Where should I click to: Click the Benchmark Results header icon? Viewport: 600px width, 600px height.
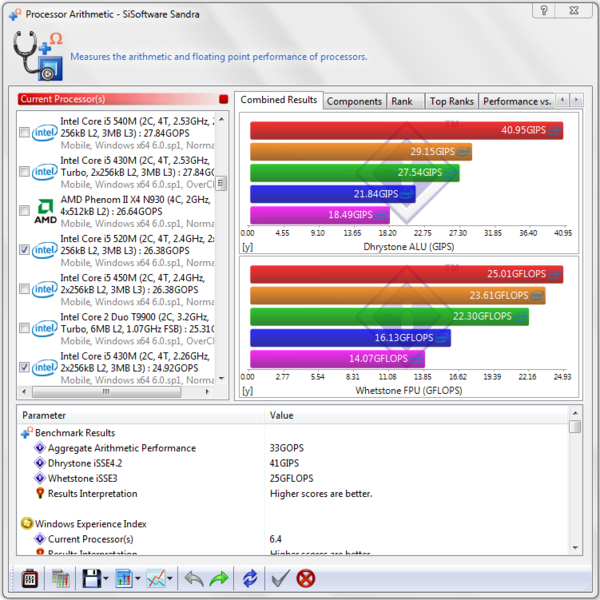(x=27, y=433)
